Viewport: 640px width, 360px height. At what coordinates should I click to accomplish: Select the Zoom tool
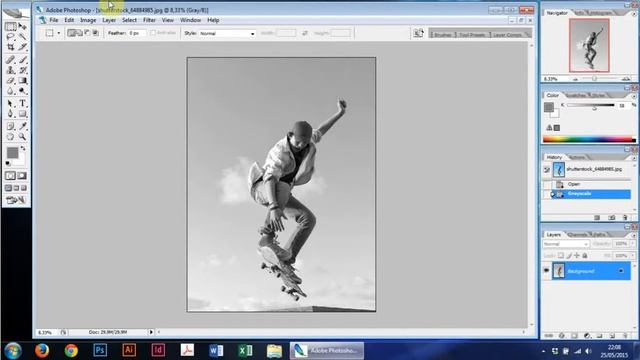click(x=22, y=137)
